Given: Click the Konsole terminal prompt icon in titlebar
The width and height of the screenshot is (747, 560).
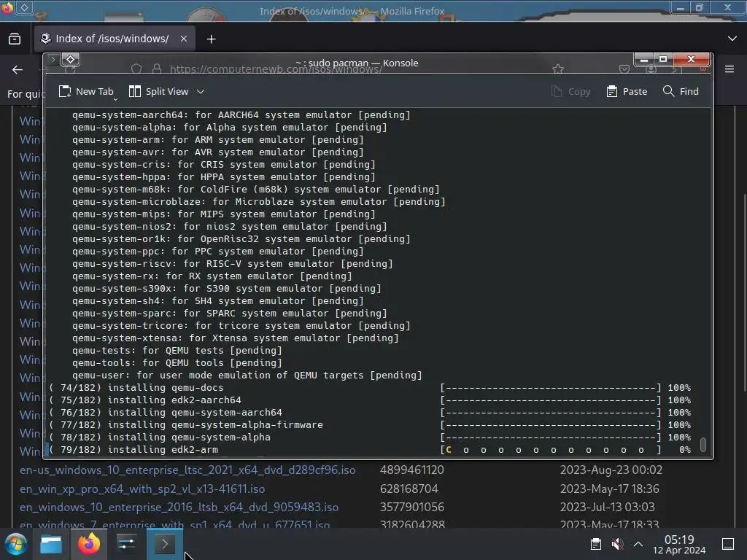Looking at the screenshot, I should click(53, 59).
